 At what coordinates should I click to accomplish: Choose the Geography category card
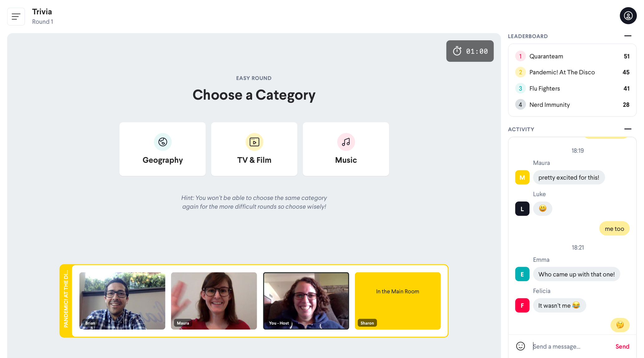tap(163, 149)
